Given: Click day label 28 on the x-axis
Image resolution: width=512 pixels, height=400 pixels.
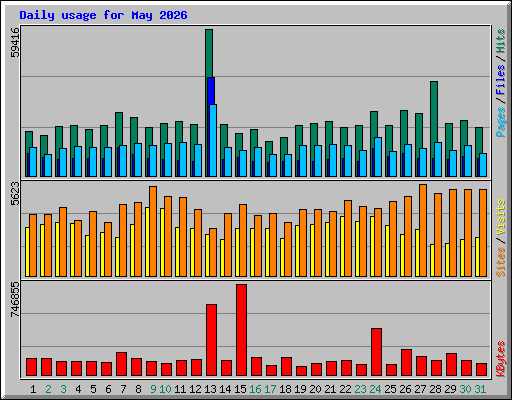Looking at the screenshot, I should pos(435,389).
